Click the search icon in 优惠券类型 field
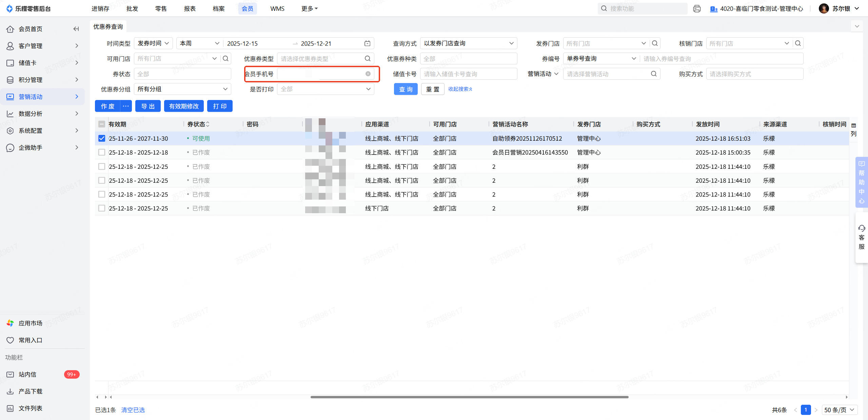This screenshot has width=868, height=420. (368, 59)
